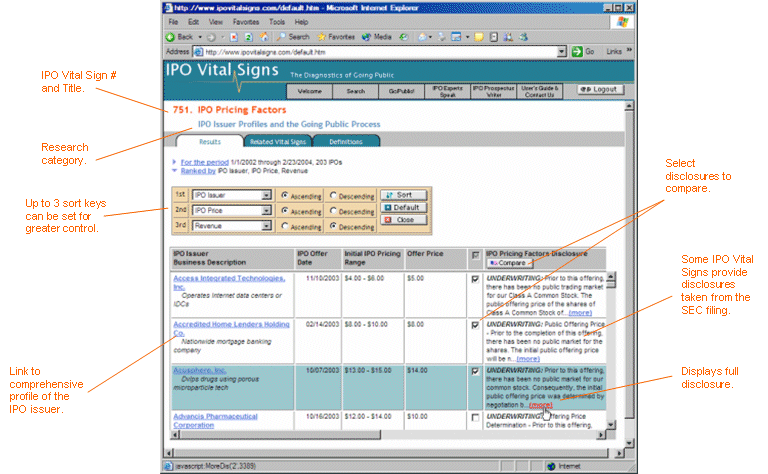Stop page loading with Stop icon
The image size is (768, 474).
tap(234, 37)
